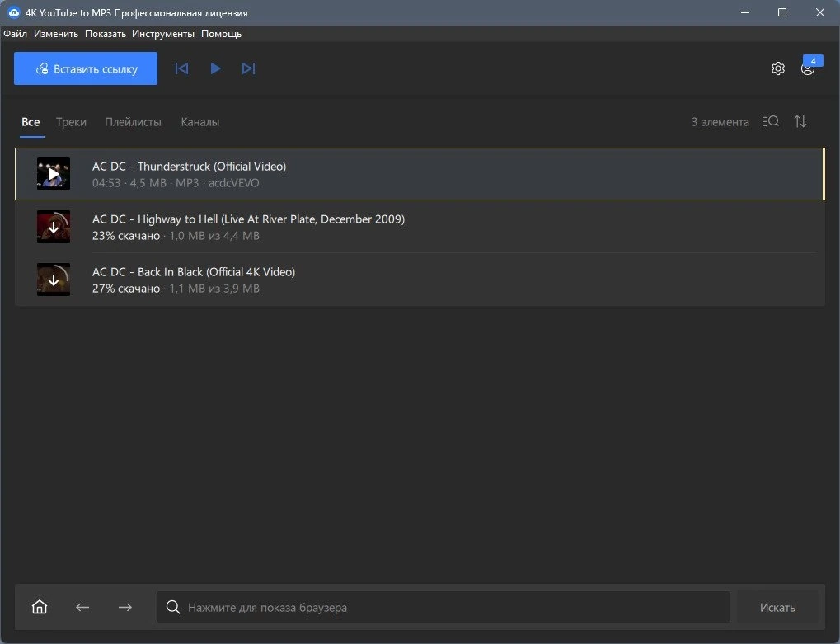Start playback with play icon

tap(215, 68)
